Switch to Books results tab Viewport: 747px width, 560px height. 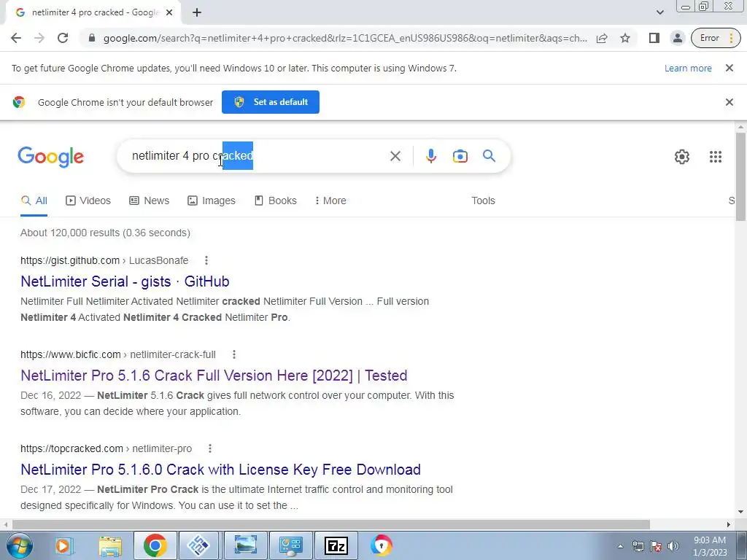tap(275, 201)
